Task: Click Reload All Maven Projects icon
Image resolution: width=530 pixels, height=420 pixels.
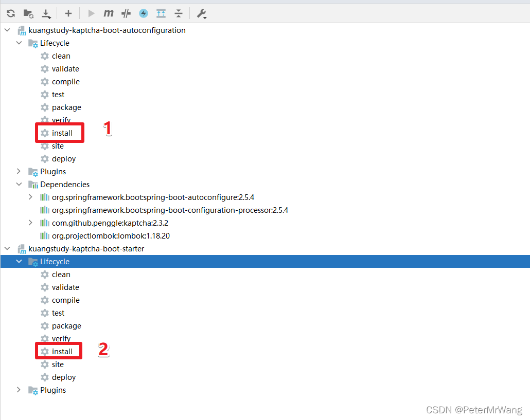Action: 11,13
